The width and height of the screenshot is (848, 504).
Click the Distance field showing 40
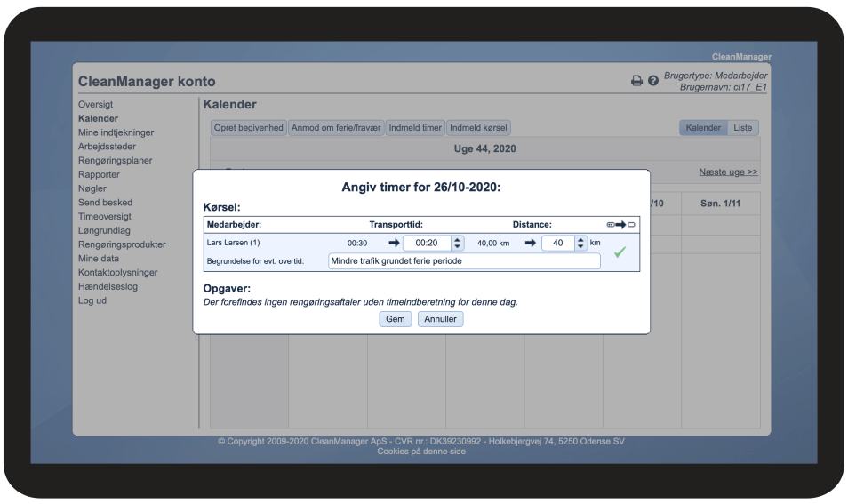(x=557, y=243)
